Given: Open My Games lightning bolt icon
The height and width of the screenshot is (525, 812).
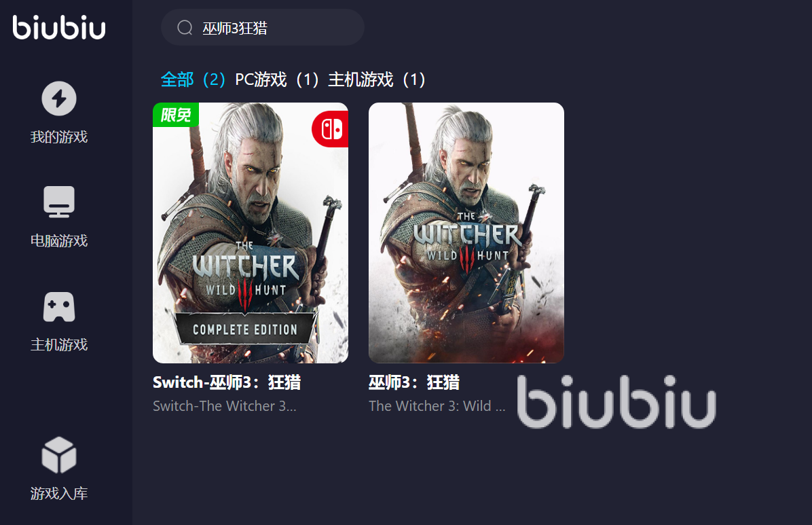Looking at the screenshot, I should (59, 98).
